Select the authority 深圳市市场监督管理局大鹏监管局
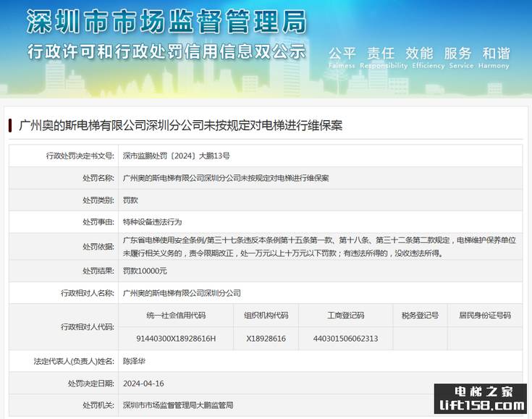Screen dimensions: 532x419 (x=178, y=405)
